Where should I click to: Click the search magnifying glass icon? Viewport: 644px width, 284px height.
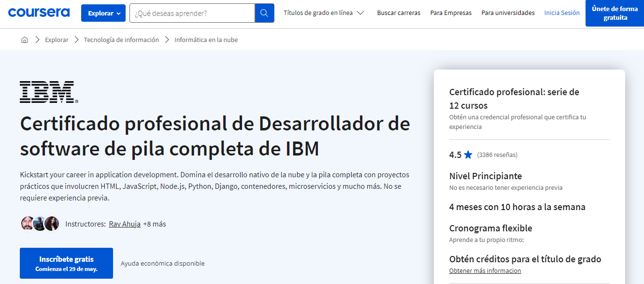click(264, 13)
